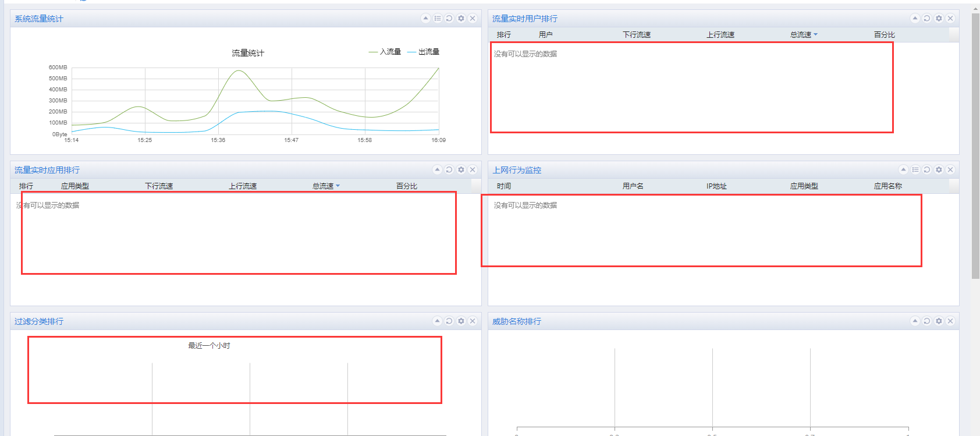Refresh the 过滤分类排行 panel

[449, 321]
